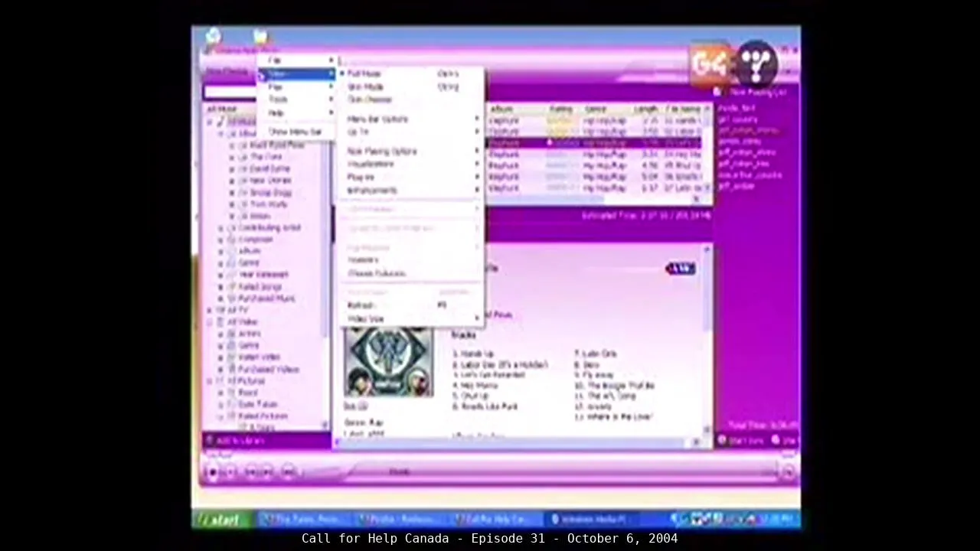This screenshot has height=551, width=980.
Task: Select Composer node in library tree
Action: click(x=256, y=240)
